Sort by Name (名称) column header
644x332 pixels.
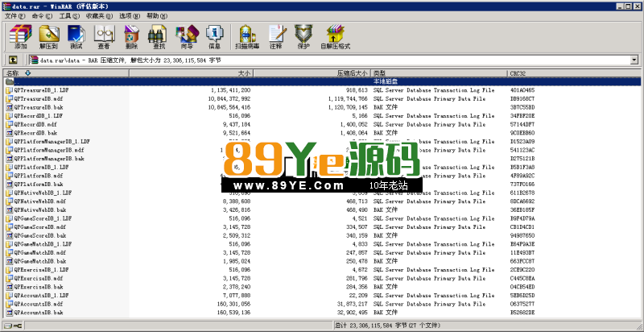(x=66, y=73)
